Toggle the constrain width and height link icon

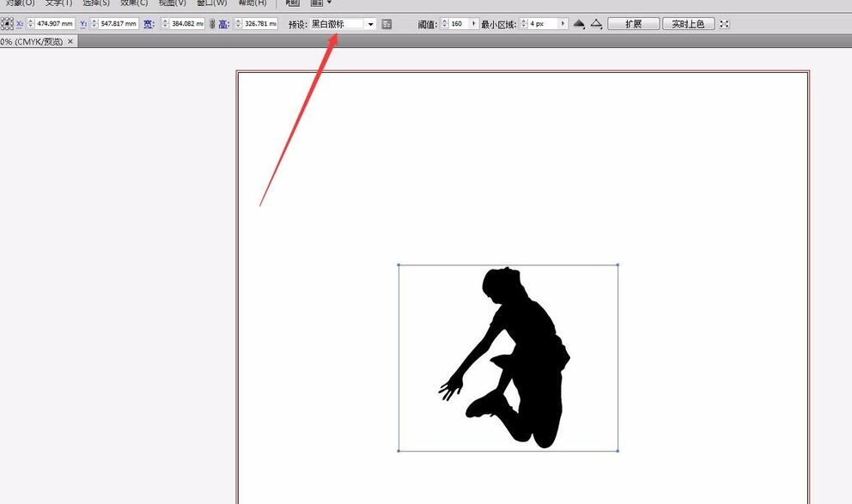[x=212, y=24]
